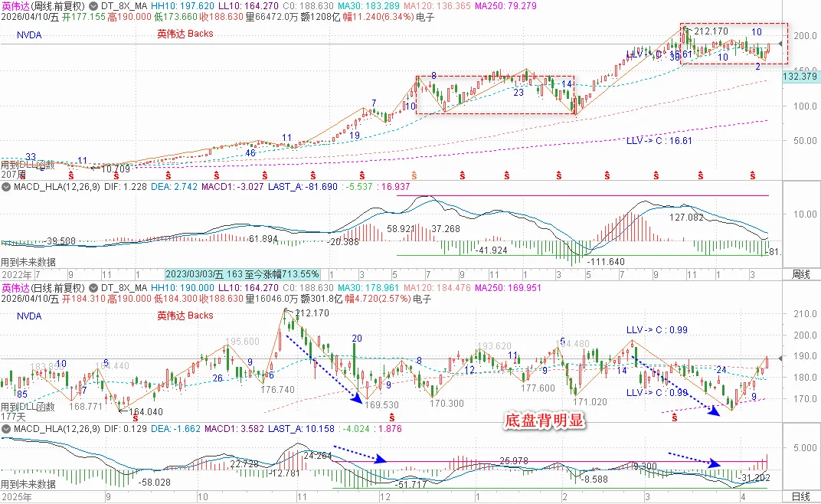Click highlighted 2023/03/03 涨幅713.55% date label
Viewport: 821px width, 504px height.
click(243, 274)
